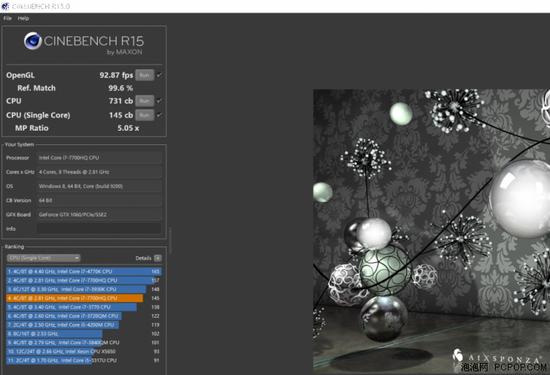The height and width of the screenshot is (375, 550).
Task: Open the File menu
Action: (x=8, y=18)
